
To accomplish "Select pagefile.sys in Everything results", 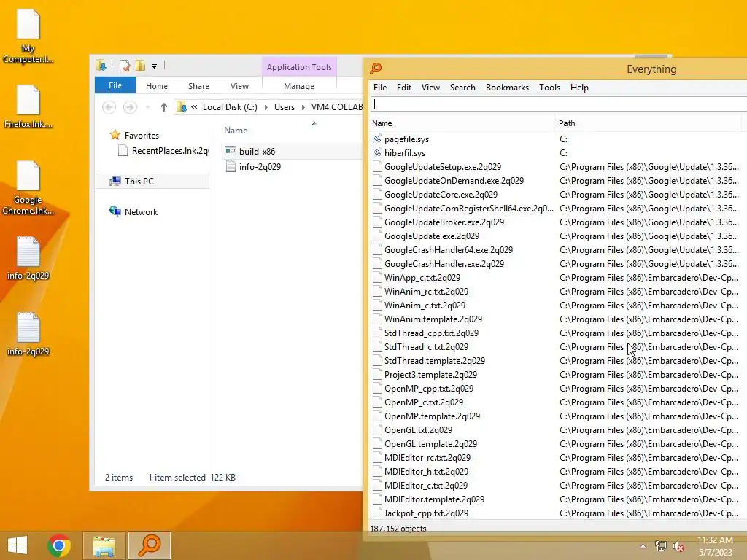I will 406,139.
